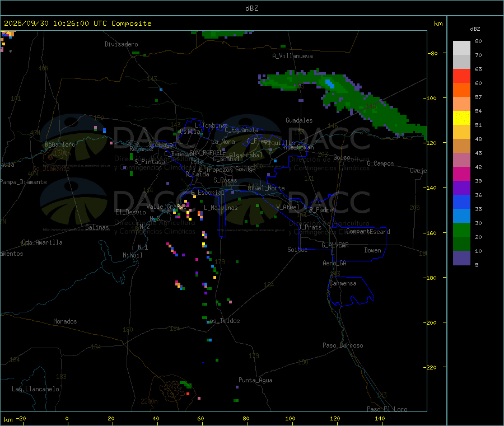Click the Carmensa location label
Viewport: 504px width, 426px height.
pos(343,283)
